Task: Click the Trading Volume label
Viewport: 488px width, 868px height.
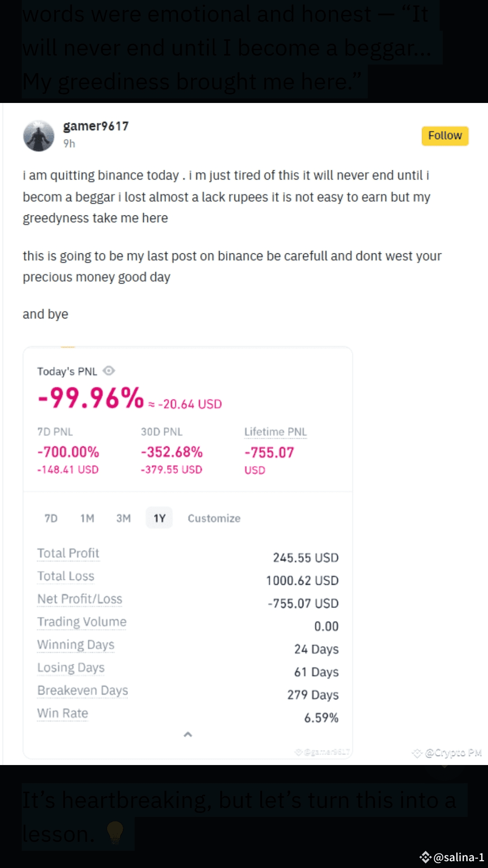Action: click(82, 622)
